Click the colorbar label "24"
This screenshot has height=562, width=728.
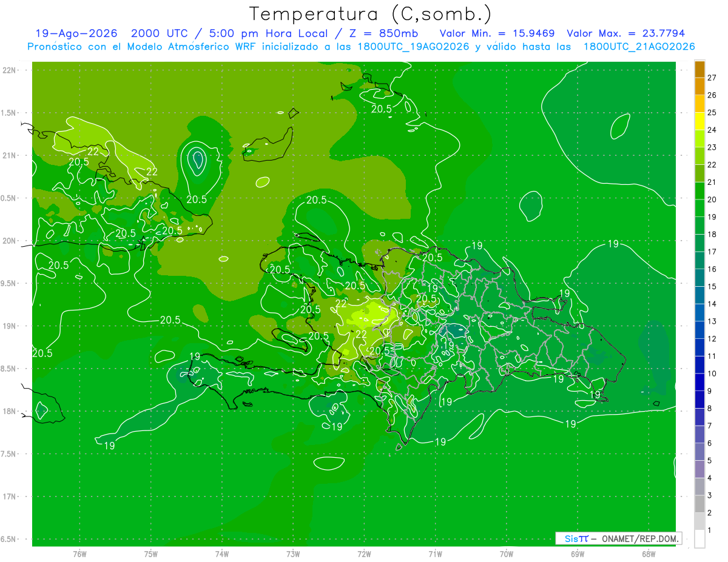(712, 130)
